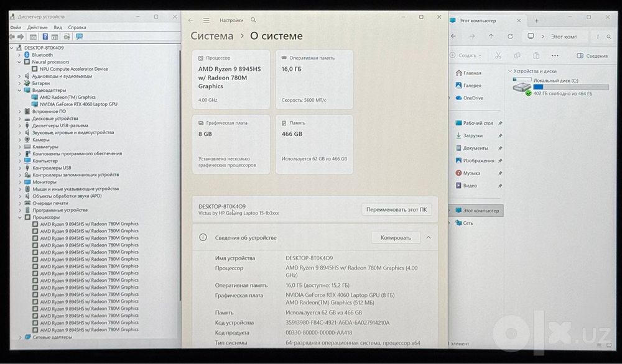This screenshot has width=622, height=364.
Task: Add a new tab in File Explorer
Action: [537, 20]
